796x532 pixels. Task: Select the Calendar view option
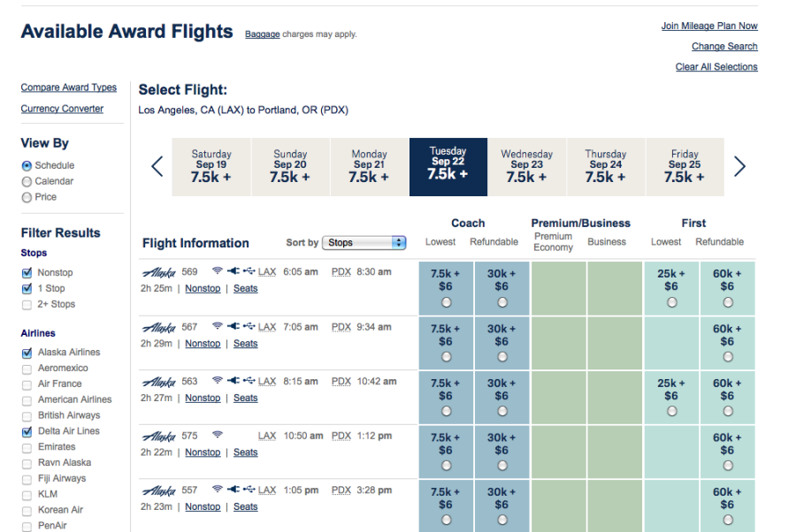click(x=27, y=182)
